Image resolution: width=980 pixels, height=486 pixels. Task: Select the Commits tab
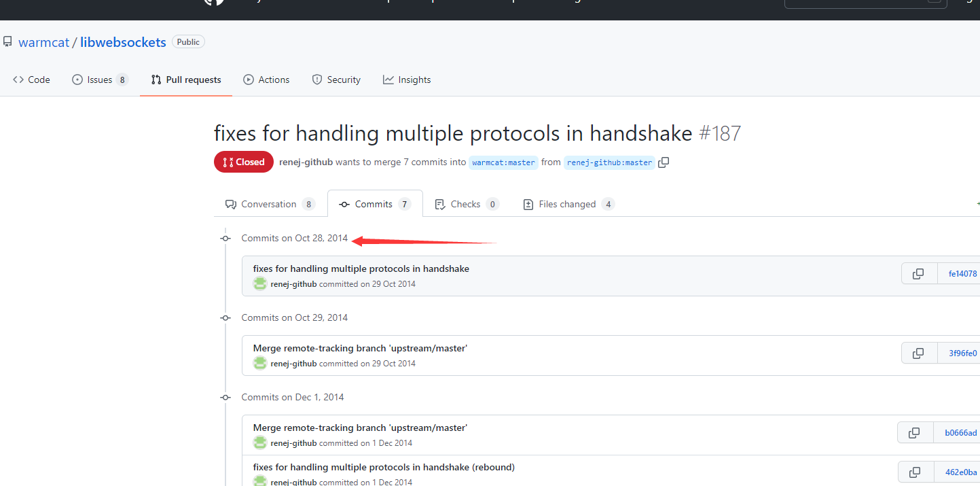coord(375,204)
